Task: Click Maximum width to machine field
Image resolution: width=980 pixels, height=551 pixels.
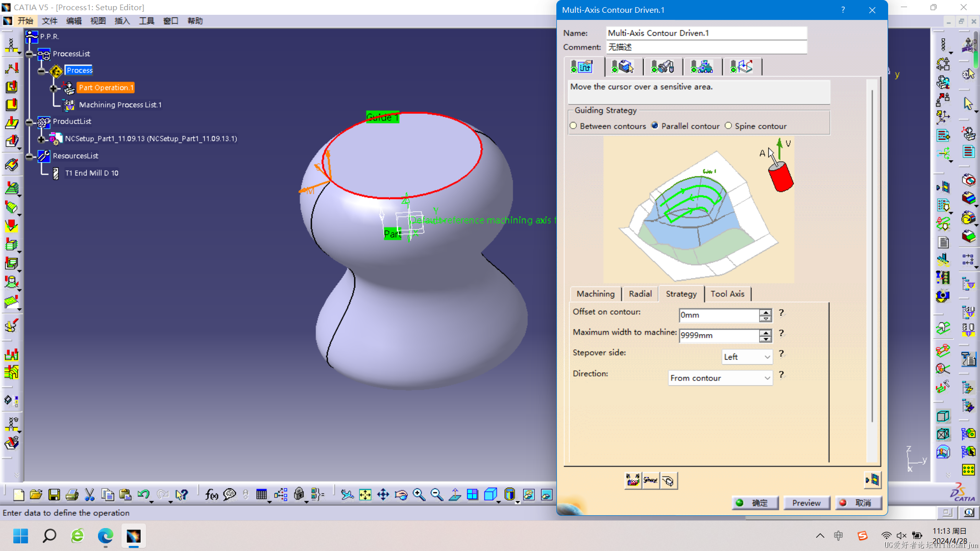Action: pyautogui.click(x=719, y=336)
